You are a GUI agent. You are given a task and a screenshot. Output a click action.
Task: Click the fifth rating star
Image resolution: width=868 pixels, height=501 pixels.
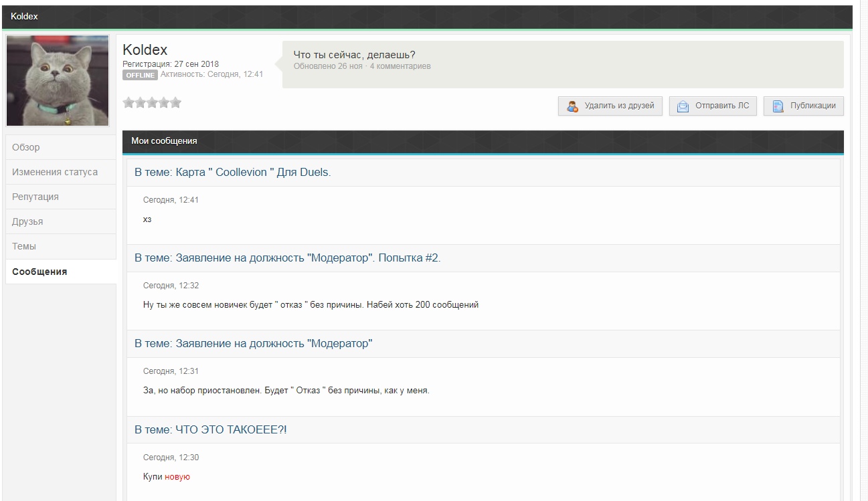(175, 102)
